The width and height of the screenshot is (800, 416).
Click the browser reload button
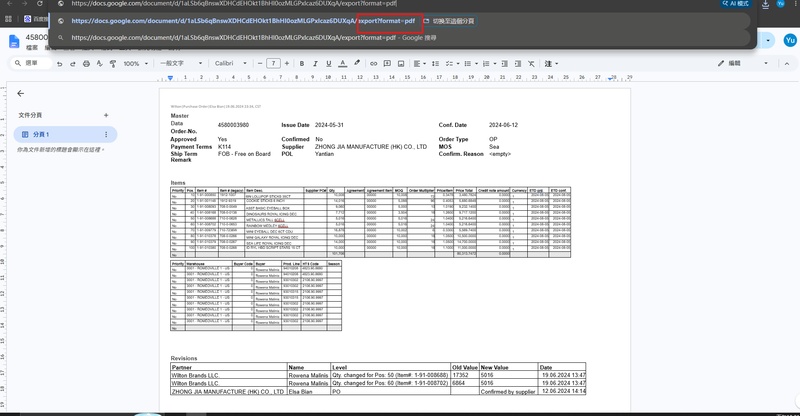40,3
